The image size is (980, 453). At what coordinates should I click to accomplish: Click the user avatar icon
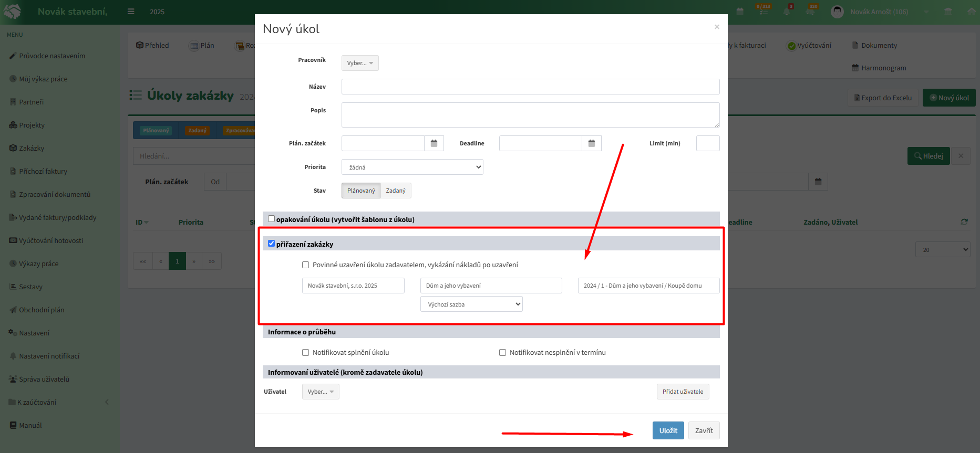[x=837, y=12]
